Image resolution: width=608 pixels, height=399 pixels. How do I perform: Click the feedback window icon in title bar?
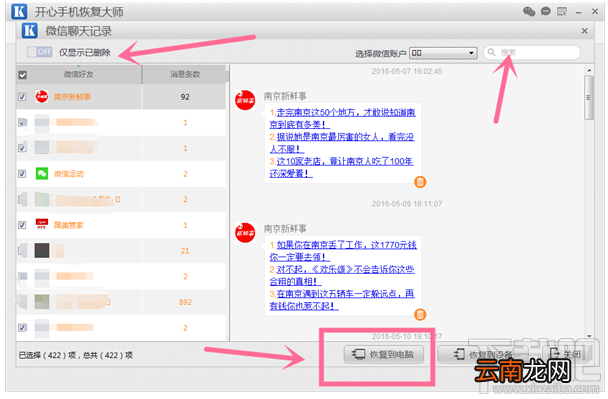pos(562,12)
